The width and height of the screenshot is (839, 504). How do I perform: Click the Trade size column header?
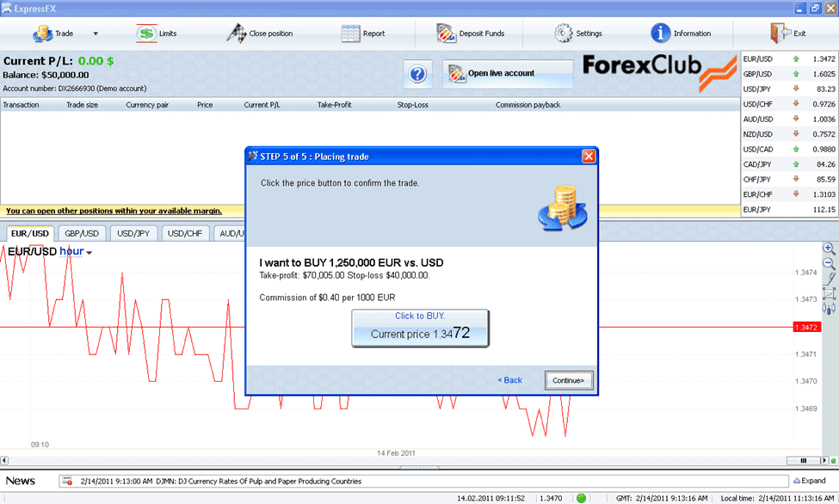tap(82, 105)
